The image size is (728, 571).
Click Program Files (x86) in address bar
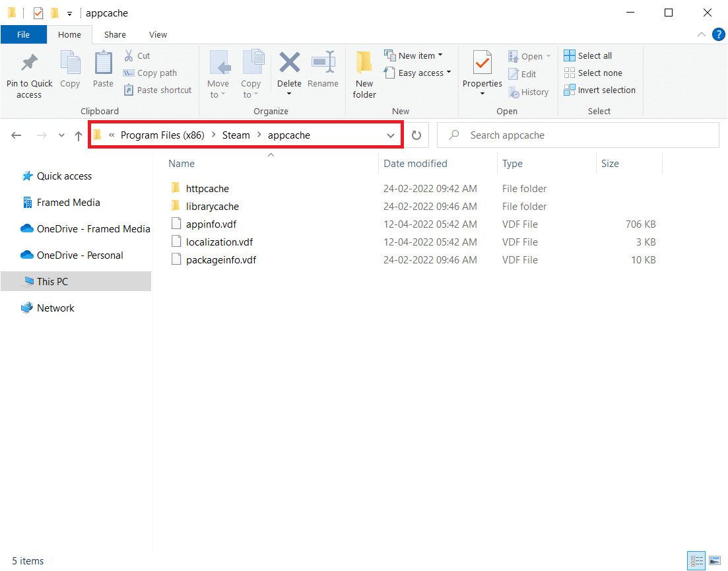point(162,135)
